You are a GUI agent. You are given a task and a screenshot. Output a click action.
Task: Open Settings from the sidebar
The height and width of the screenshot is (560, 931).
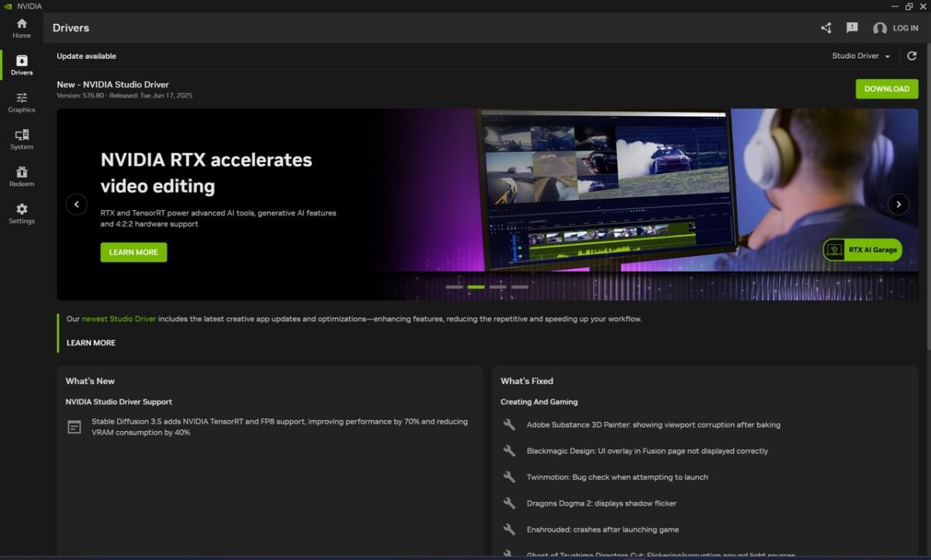(22, 213)
